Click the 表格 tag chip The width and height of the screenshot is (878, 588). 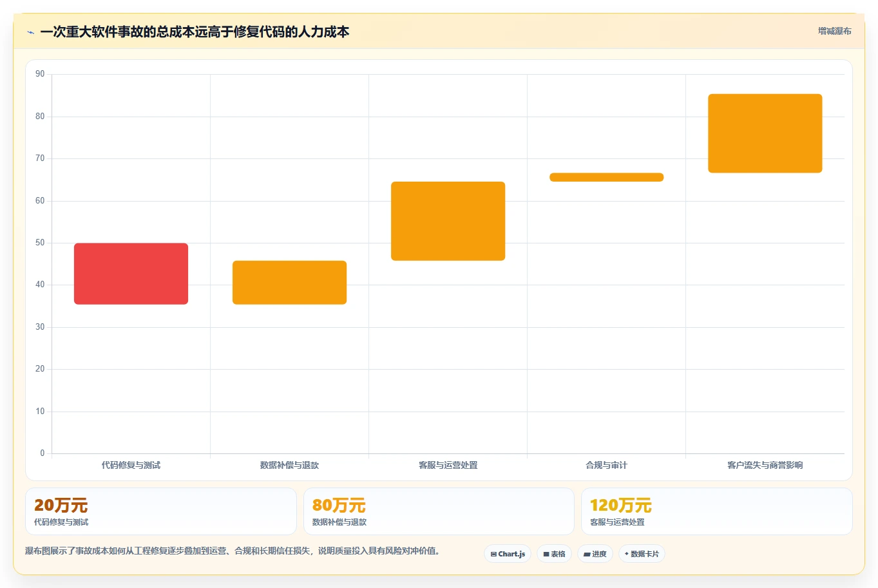coord(554,554)
